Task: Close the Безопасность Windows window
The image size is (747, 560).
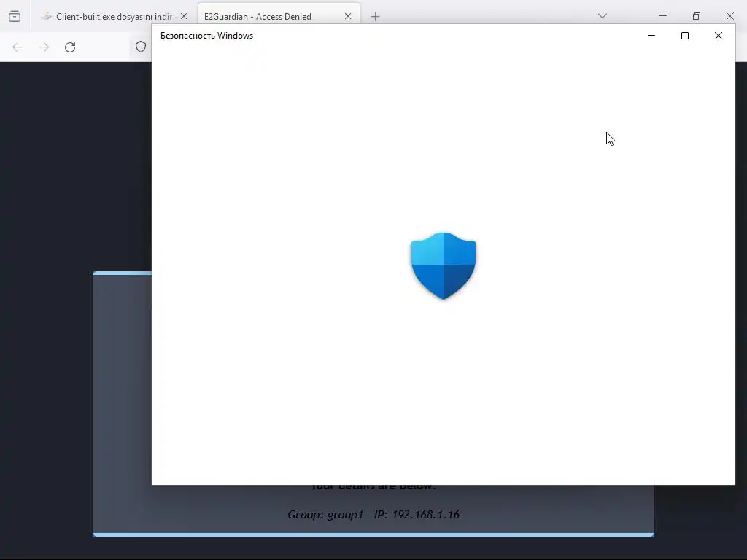Action: point(719,36)
